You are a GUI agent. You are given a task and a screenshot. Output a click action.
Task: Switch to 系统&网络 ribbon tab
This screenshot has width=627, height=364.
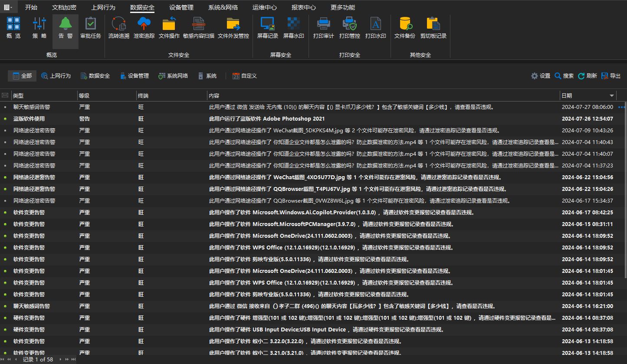(x=223, y=7)
